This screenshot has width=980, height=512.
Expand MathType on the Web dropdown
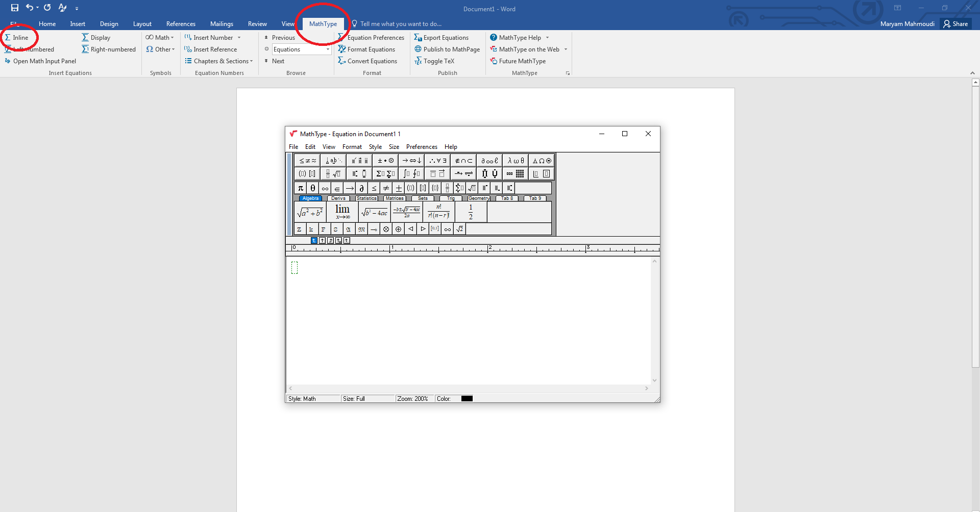tap(566, 49)
